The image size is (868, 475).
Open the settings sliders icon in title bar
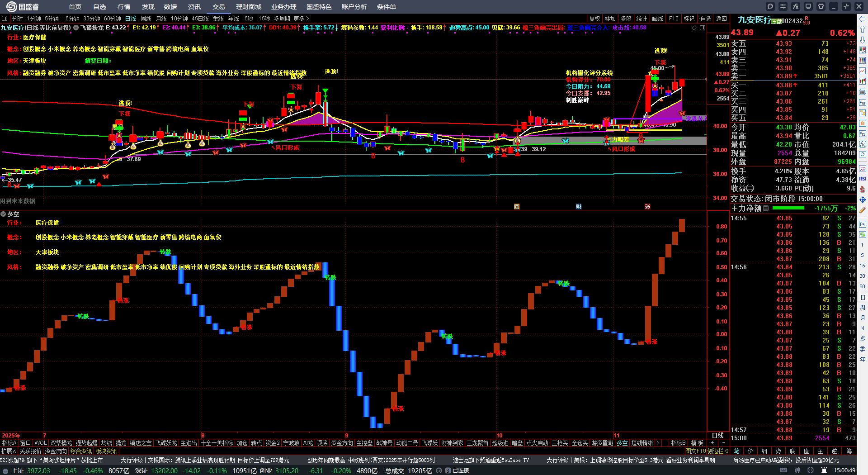pyautogui.click(x=783, y=6)
